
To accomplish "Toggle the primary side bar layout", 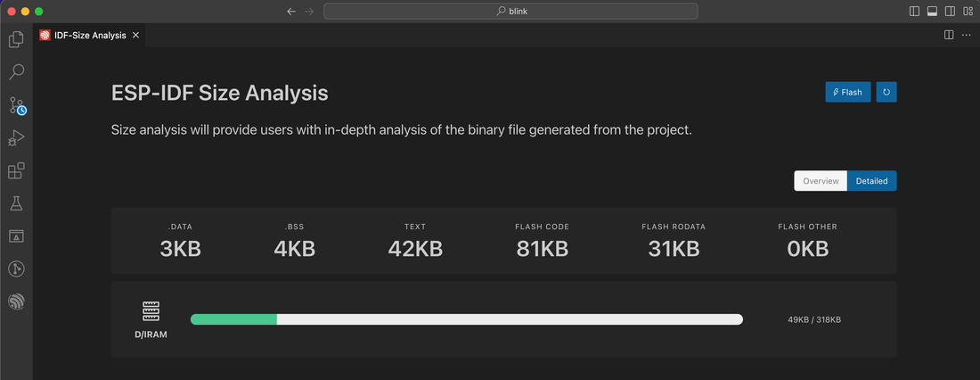I will [914, 12].
